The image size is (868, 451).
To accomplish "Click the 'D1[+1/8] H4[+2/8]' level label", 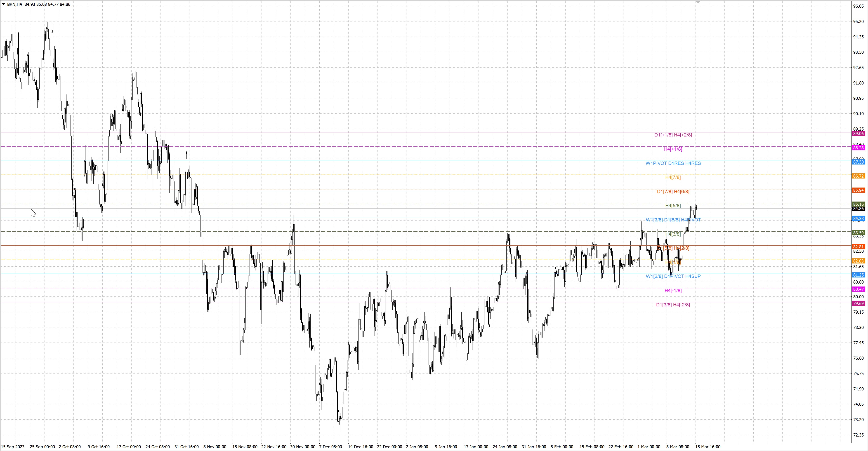I will pos(673,135).
